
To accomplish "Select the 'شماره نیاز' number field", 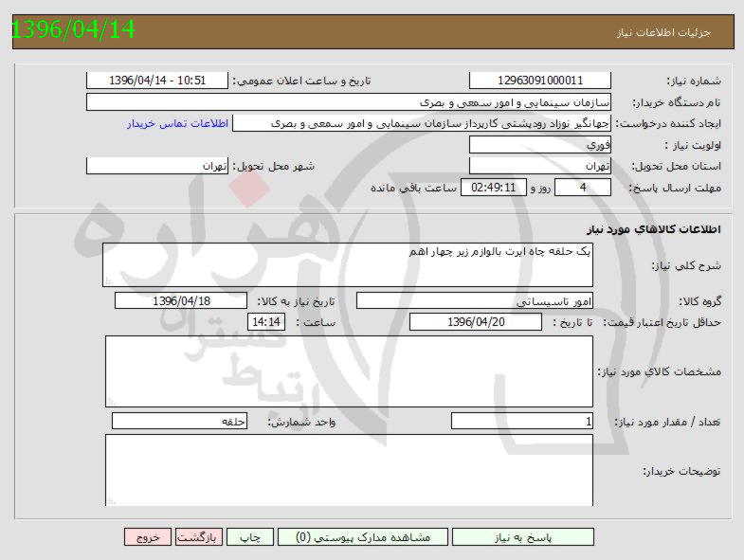I will [x=539, y=81].
